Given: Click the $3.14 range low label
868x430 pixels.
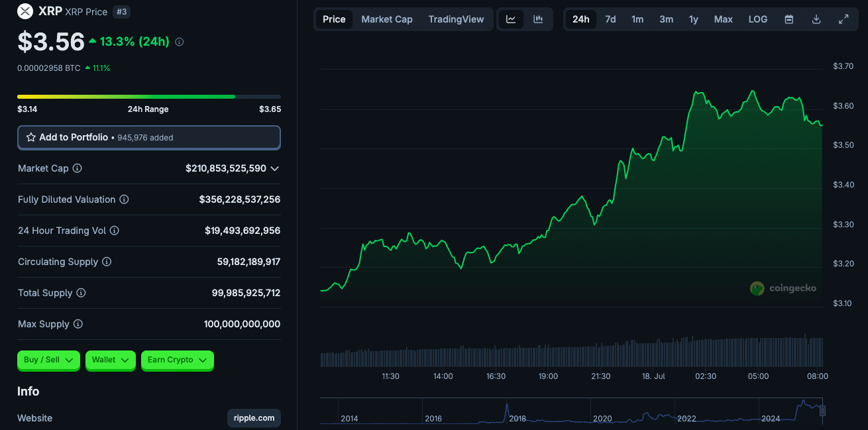Looking at the screenshot, I should point(27,109).
